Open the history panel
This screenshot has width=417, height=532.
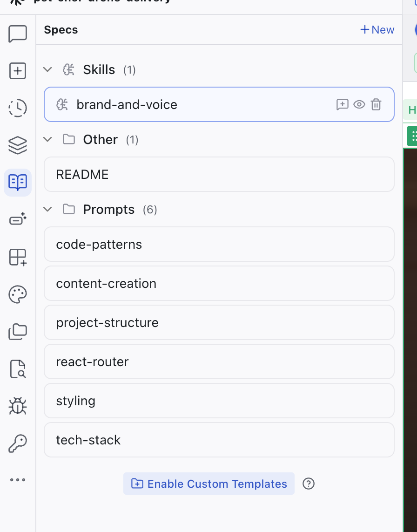click(x=17, y=108)
